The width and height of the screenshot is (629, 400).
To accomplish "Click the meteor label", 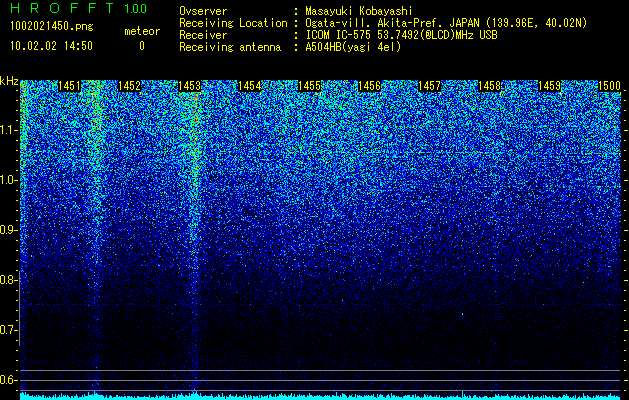I will (x=142, y=31).
